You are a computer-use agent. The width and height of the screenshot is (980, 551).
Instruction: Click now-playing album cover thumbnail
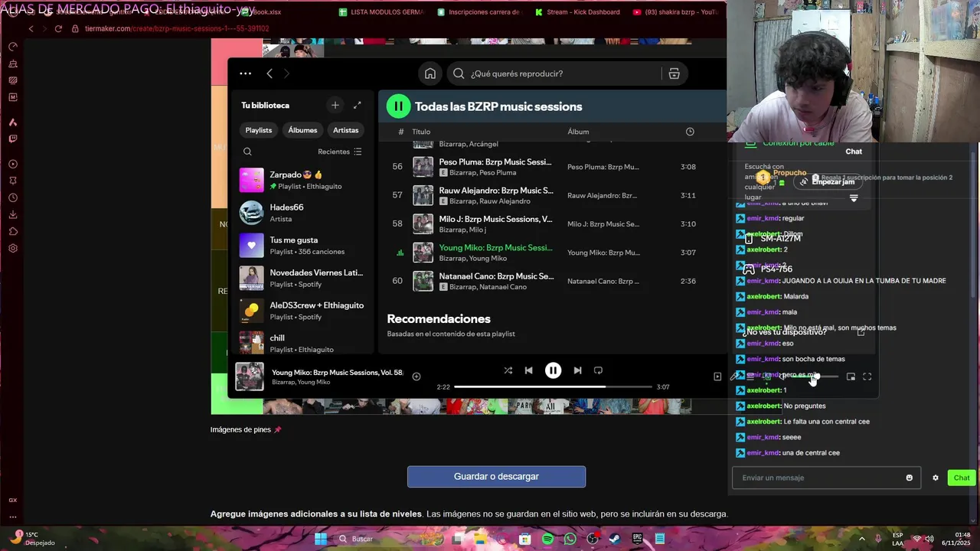(250, 377)
